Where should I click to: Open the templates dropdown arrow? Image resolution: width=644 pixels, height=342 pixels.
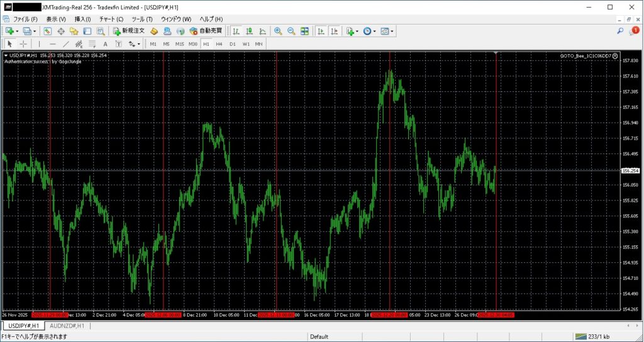tap(392, 31)
